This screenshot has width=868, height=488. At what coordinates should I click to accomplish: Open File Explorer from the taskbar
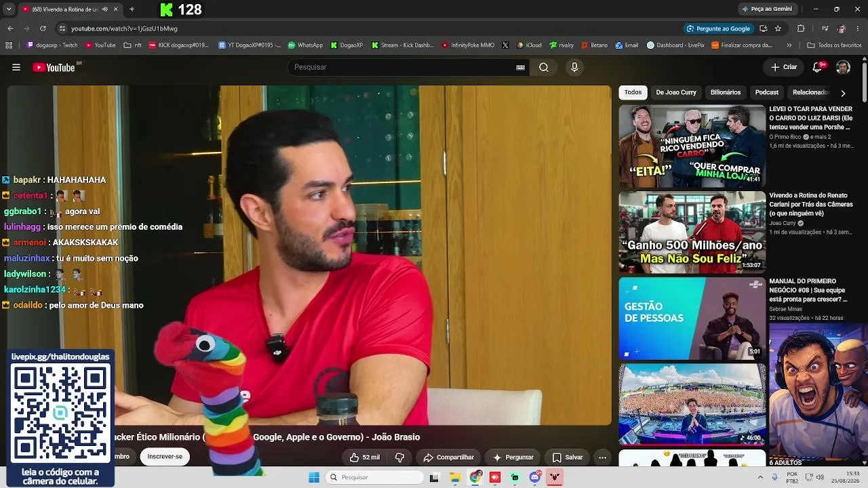point(455,477)
